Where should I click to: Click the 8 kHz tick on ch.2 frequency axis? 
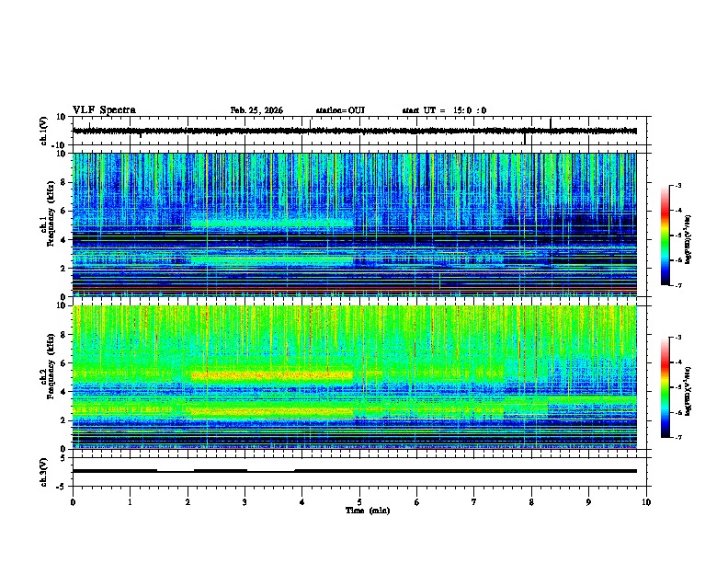(63, 335)
